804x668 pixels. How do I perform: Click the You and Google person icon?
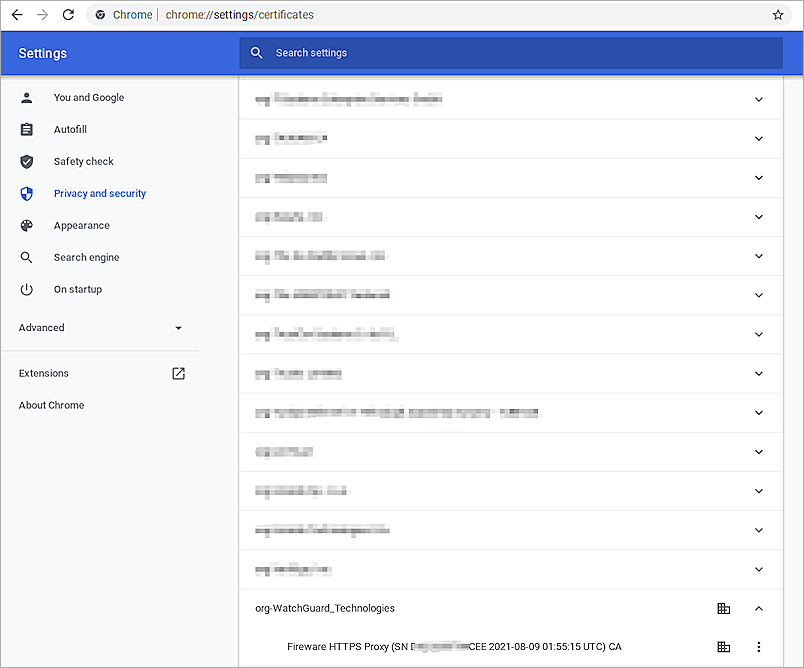click(x=27, y=97)
